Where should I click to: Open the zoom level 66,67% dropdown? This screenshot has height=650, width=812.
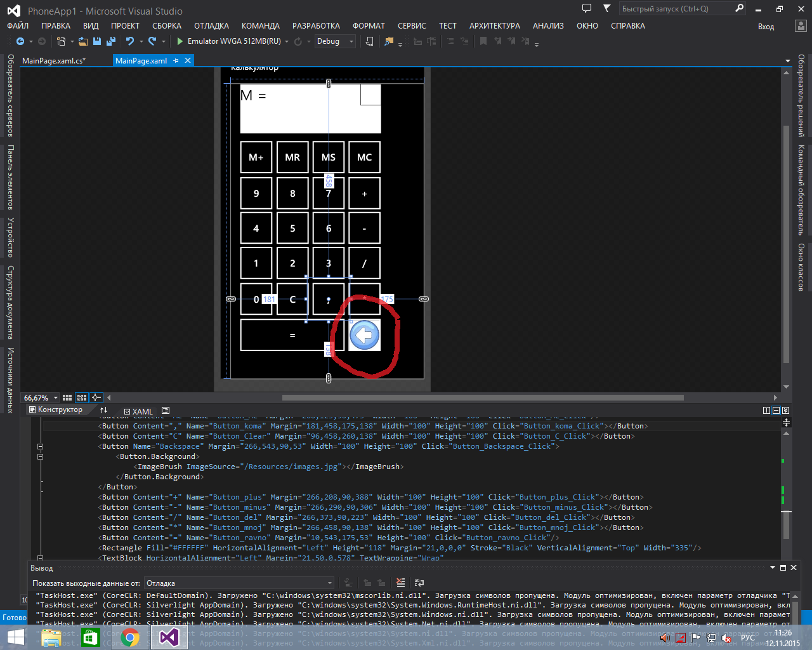pyautogui.click(x=56, y=397)
